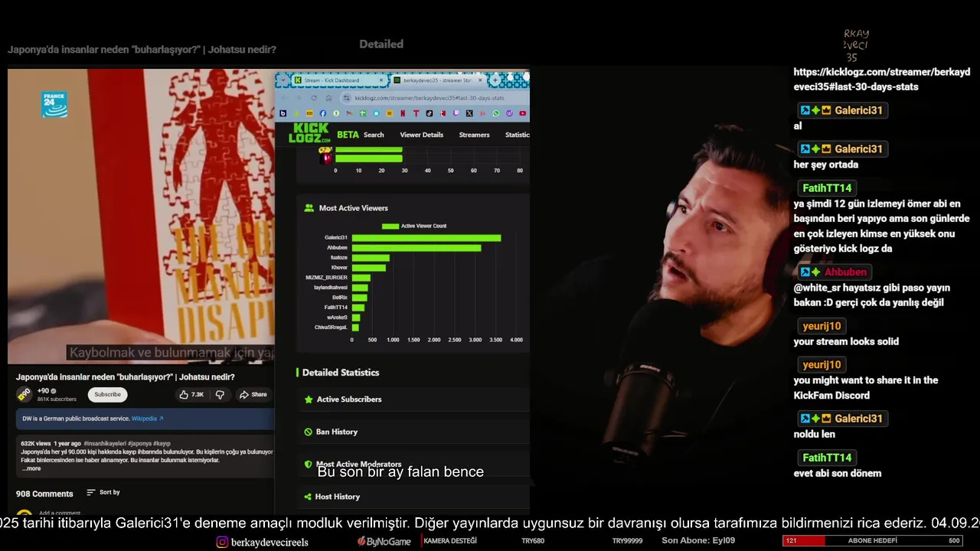Click the ABONE HEDEFİ progress bar
The width and height of the screenshot is (980, 551).
(x=872, y=541)
